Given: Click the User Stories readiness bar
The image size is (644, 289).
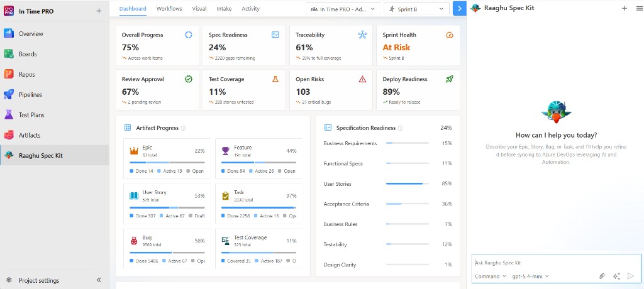Looking at the screenshot, I should click(x=408, y=183).
